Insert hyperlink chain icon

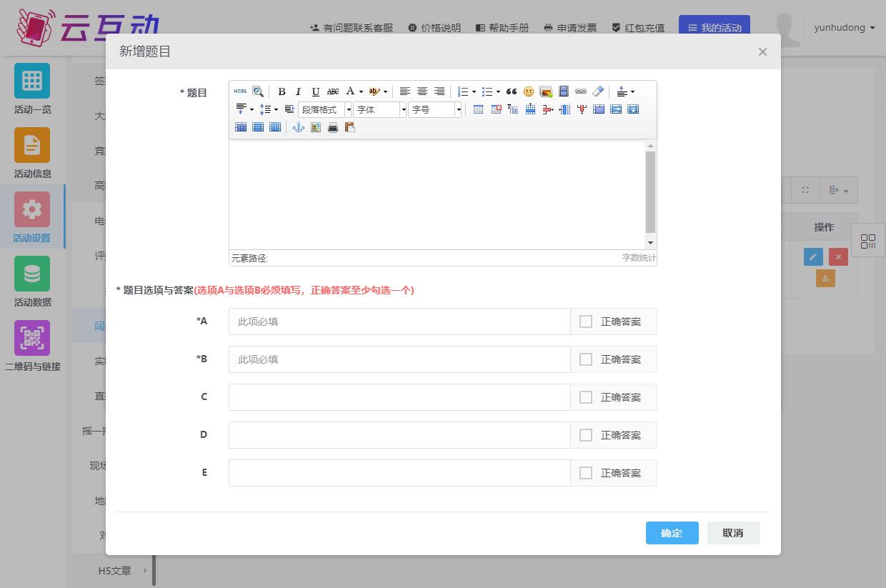click(580, 91)
